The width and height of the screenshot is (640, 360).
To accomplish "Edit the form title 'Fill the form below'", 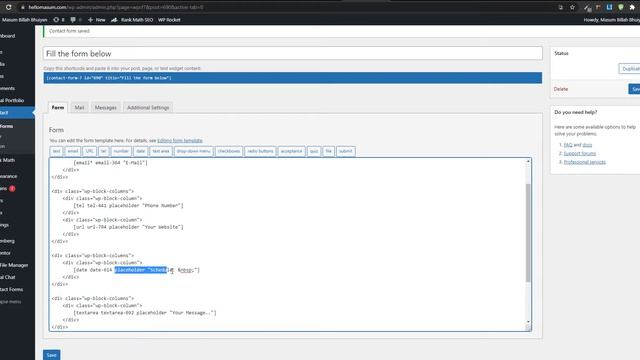I will click(x=293, y=53).
